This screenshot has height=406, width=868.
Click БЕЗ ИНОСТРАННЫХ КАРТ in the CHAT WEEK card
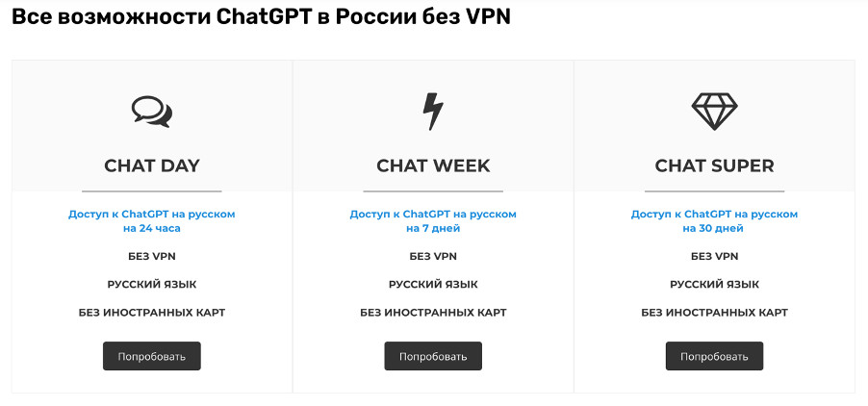433,312
